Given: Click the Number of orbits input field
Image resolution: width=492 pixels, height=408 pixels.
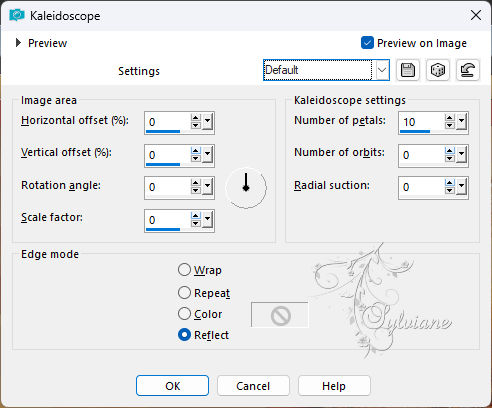Looking at the screenshot, I should coord(421,155).
